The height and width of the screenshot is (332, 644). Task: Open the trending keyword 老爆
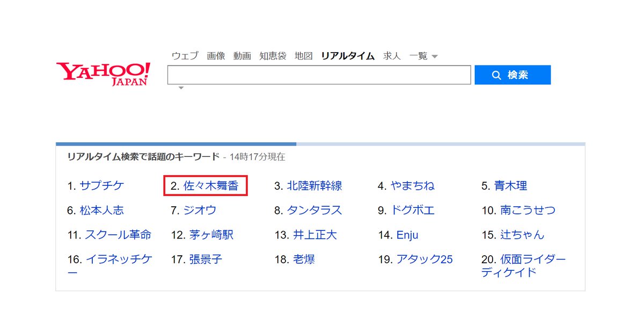tap(304, 260)
